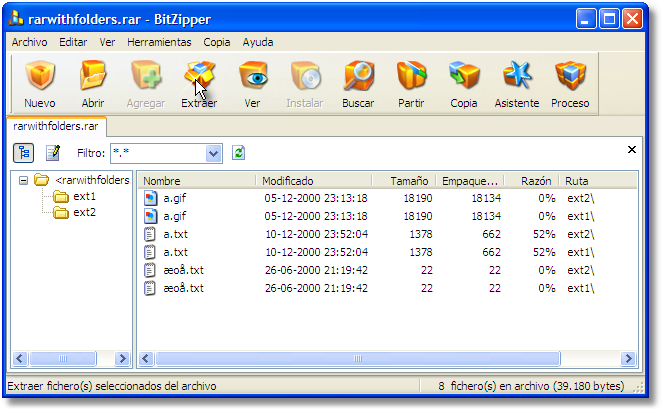Click the text icon of the ext2\ a.txt row
Image resolution: width=663 pixels, height=412 pixels.
click(150, 234)
